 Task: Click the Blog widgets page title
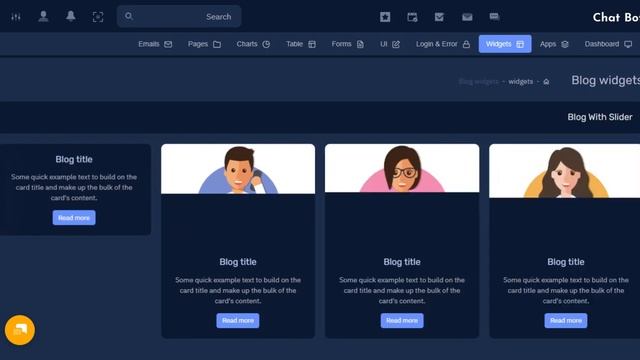(x=605, y=80)
